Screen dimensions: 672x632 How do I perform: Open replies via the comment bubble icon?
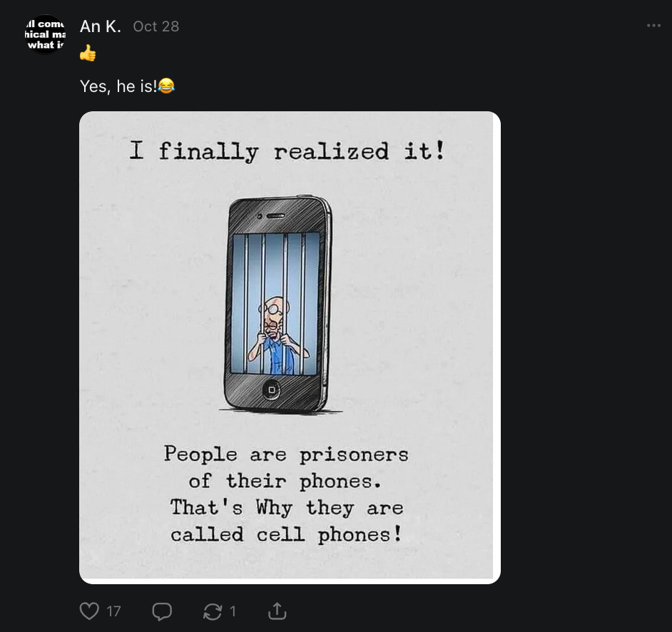(162, 611)
